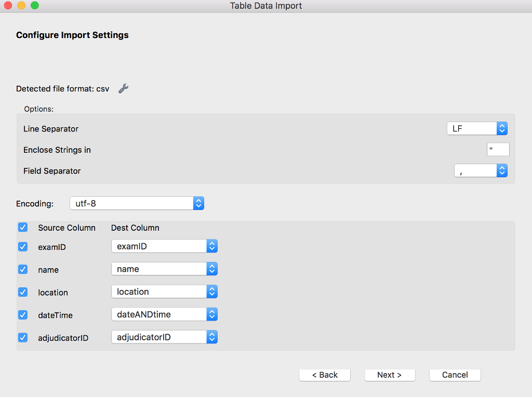Click the 'Detected file format: csv' text
Viewport: 532px width, 397px height.
(x=62, y=89)
